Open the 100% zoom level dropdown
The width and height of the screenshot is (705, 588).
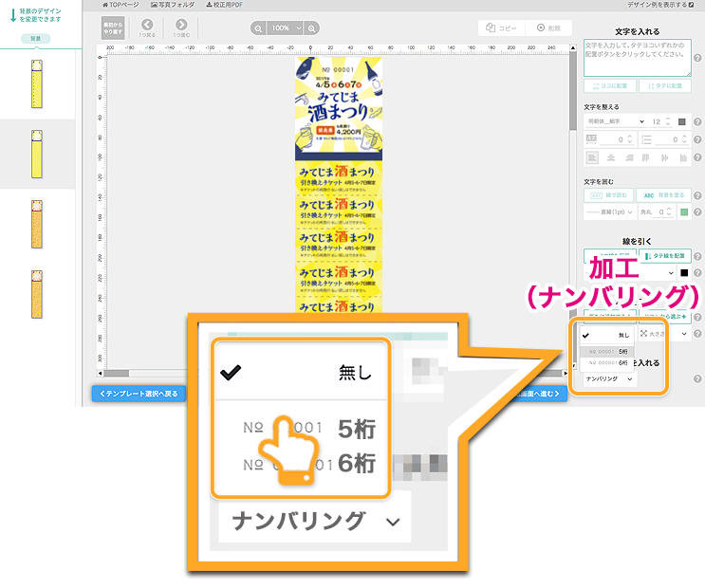pyautogui.click(x=286, y=28)
